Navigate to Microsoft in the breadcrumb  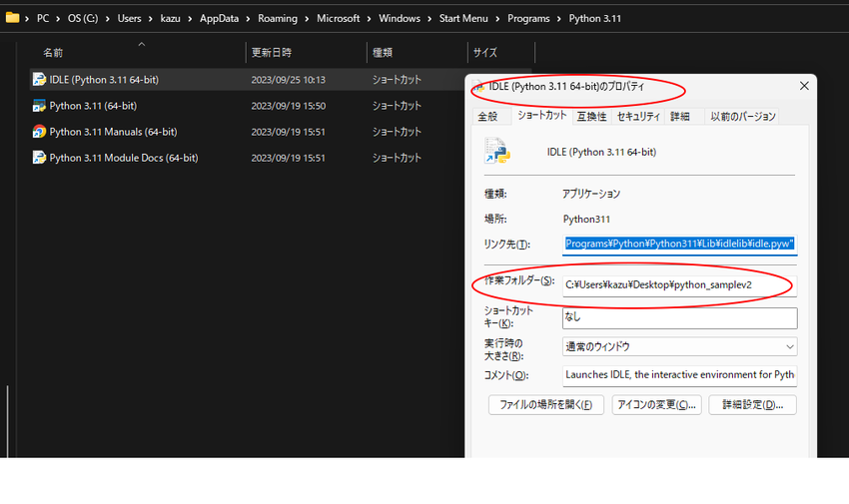[338, 18]
